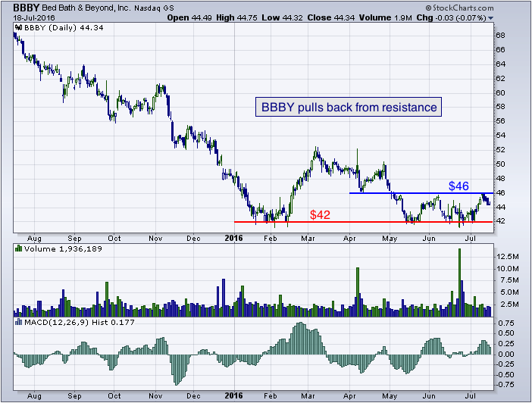The height and width of the screenshot is (403, 532).
Task: Click the 60 price axis label
Action: tap(500, 92)
